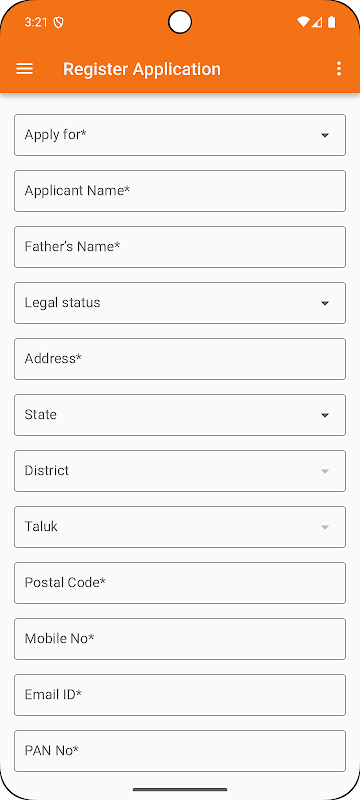
Task: Open the three-dot overflow menu
Action: (339, 69)
